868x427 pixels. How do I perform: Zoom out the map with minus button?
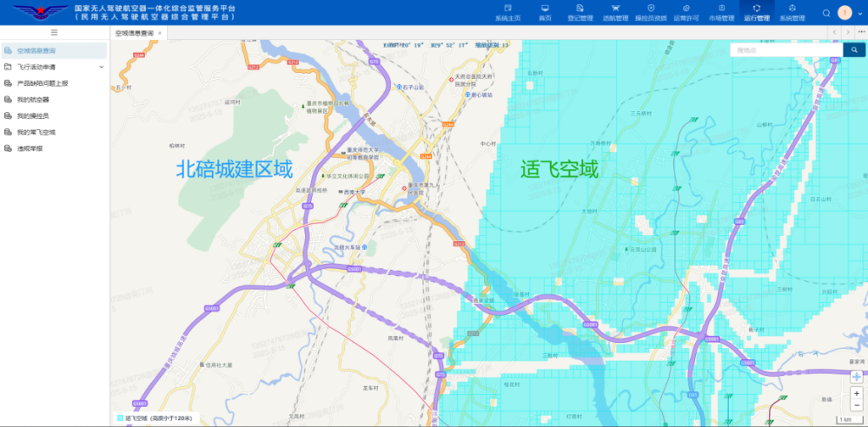pos(856,405)
